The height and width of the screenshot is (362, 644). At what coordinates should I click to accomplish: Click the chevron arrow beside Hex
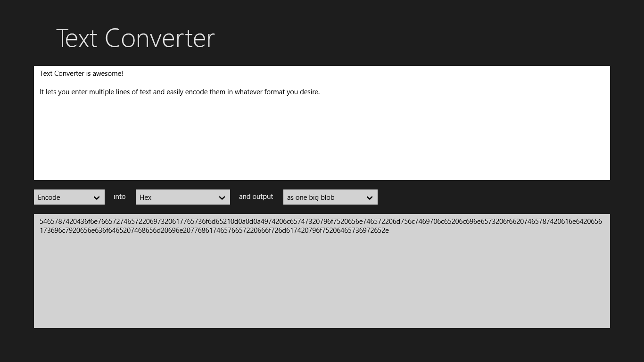pyautogui.click(x=222, y=197)
